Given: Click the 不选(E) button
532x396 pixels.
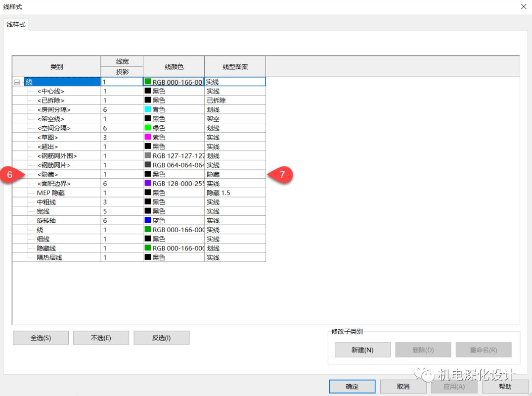Looking at the screenshot, I should 101,338.
